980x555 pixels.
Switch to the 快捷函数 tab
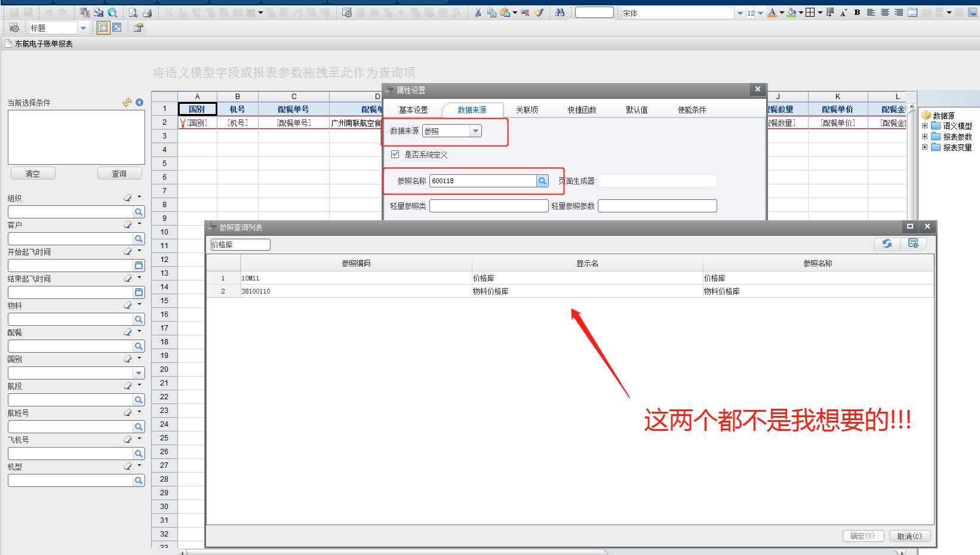[582, 110]
